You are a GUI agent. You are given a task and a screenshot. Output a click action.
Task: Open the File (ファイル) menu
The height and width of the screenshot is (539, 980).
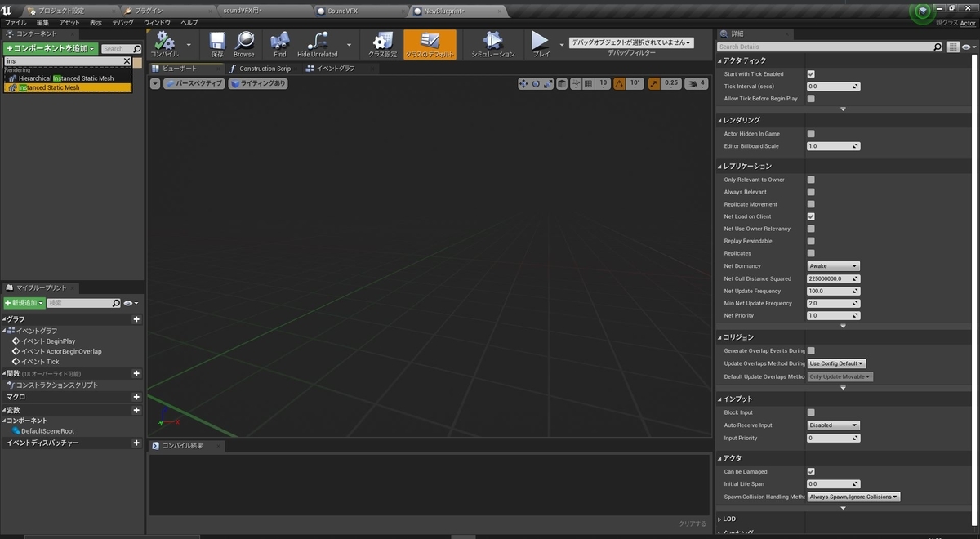tap(16, 22)
